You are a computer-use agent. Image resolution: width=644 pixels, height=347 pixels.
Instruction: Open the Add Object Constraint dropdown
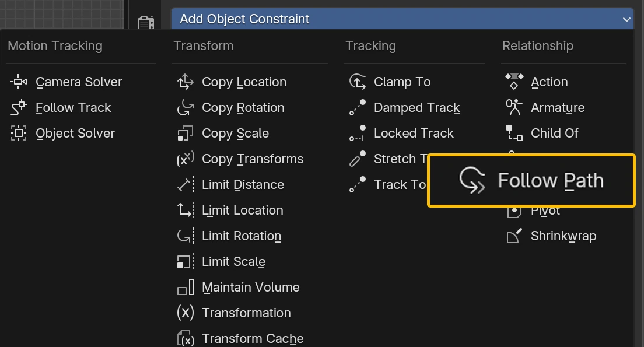[402, 19]
